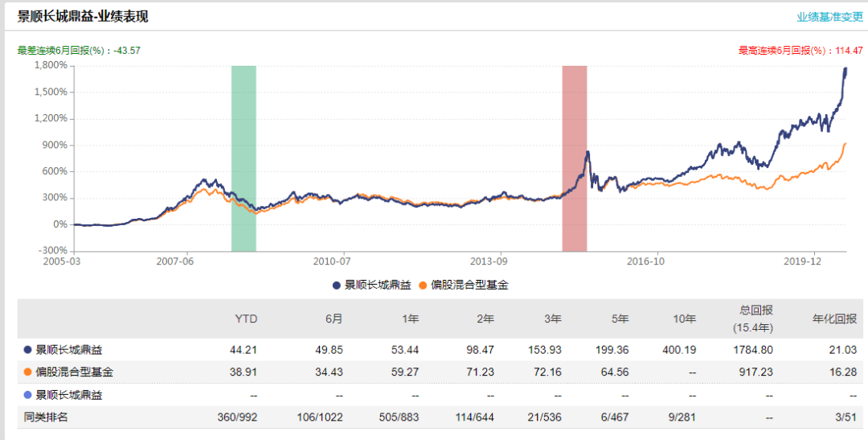The width and height of the screenshot is (868, 440).
Task: Click the dark blue dot beside 景顺长城鼎益 table row
Action: pos(27,350)
